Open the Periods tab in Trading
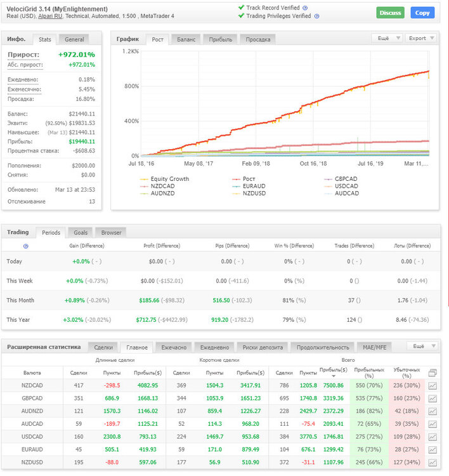This screenshot has width=449, height=476. 51,233
